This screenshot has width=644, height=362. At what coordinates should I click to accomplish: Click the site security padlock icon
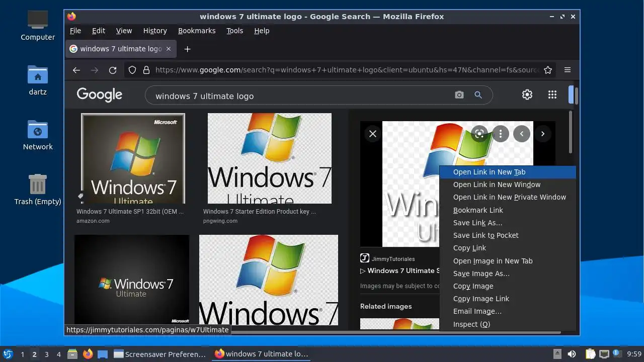tap(146, 70)
